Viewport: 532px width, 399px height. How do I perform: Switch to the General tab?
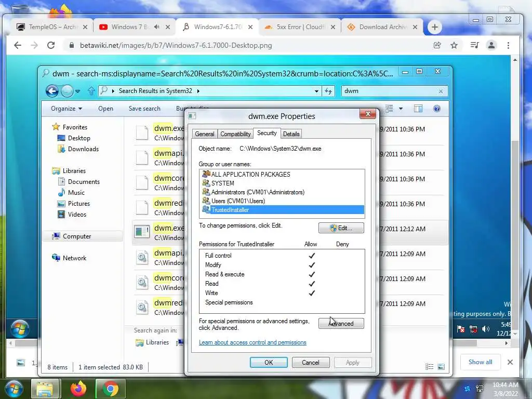tap(205, 134)
